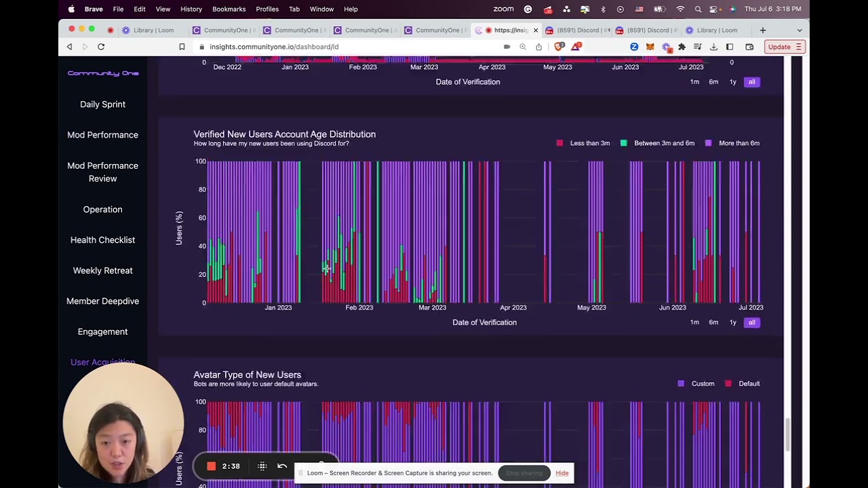Open macOS Spotlight search
This screenshot has width=868, height=488.
(x=698, y=9)
